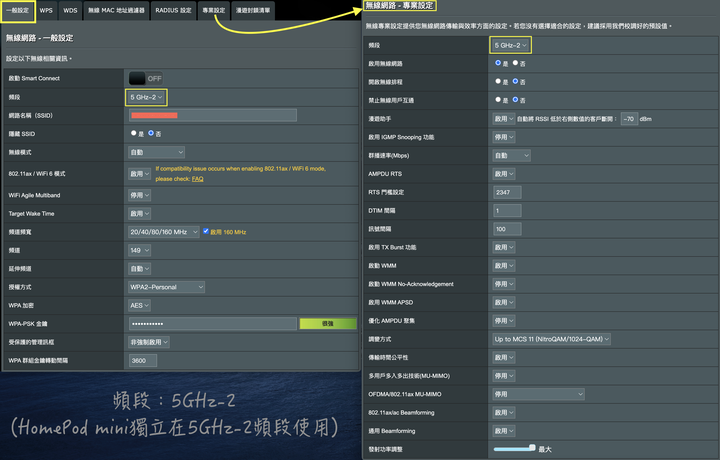Screen dimensions: 720x460
Task: Click the WPA-PSK 金鑰 password field
Action: pyautogui.click(x=213, y=324)
